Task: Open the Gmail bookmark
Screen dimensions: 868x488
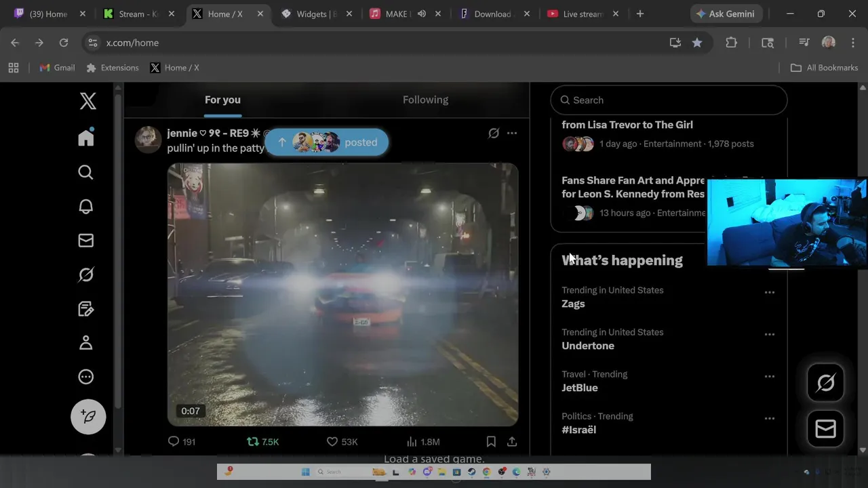Action: click(58, 68)
